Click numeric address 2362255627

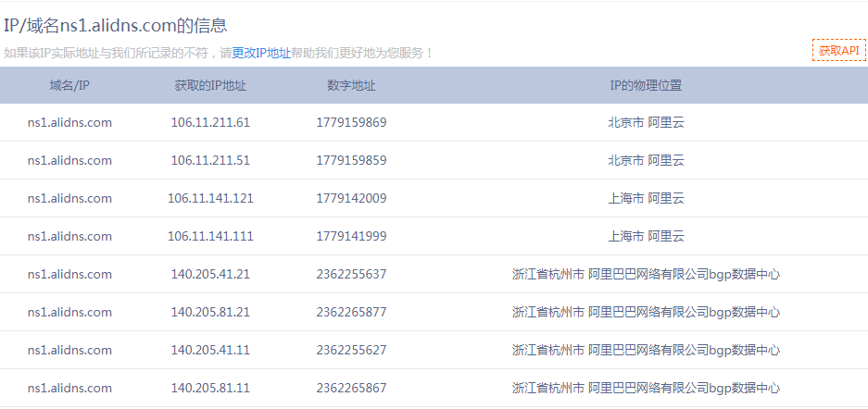tap(351, 351)
